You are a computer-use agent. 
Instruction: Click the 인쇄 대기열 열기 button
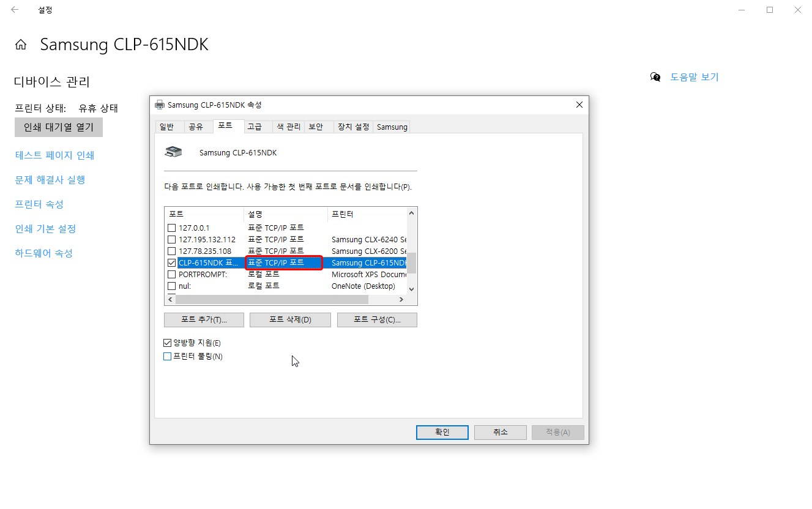click(x=59, y=127)
